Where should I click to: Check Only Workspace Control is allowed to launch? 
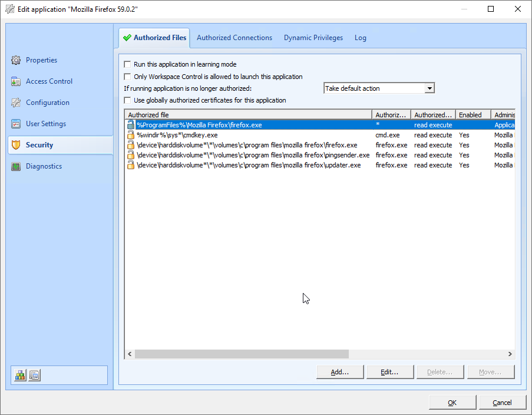coord(127,77)
